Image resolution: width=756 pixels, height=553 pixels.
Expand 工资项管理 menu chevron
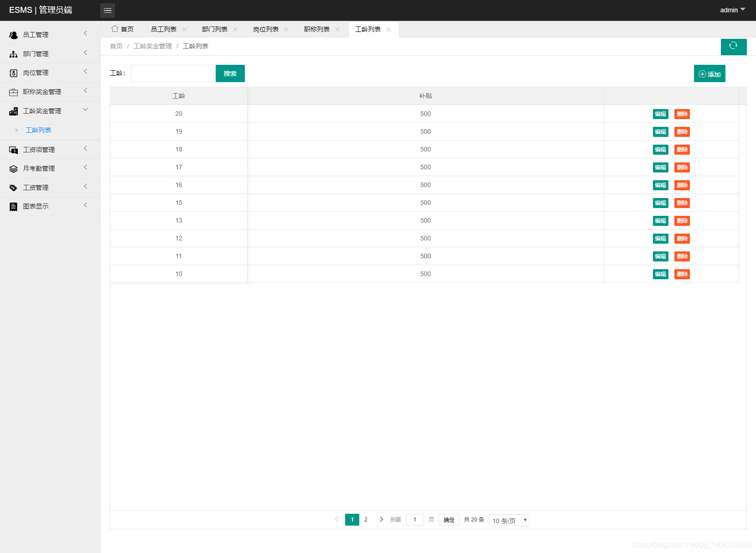(85, 149)
